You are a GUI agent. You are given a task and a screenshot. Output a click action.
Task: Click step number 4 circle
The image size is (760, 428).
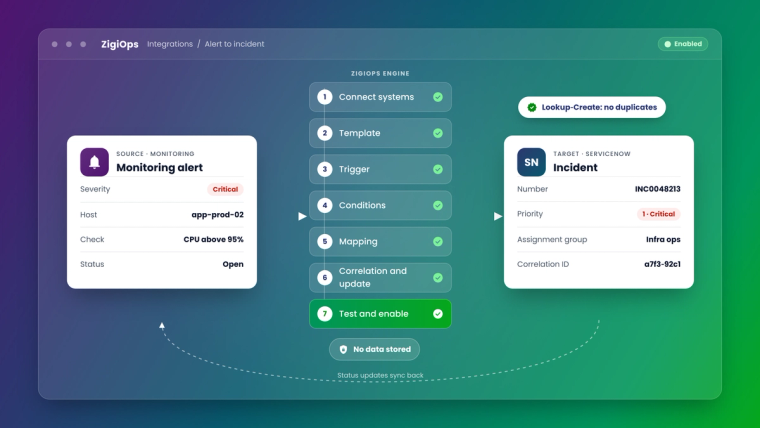325,205
